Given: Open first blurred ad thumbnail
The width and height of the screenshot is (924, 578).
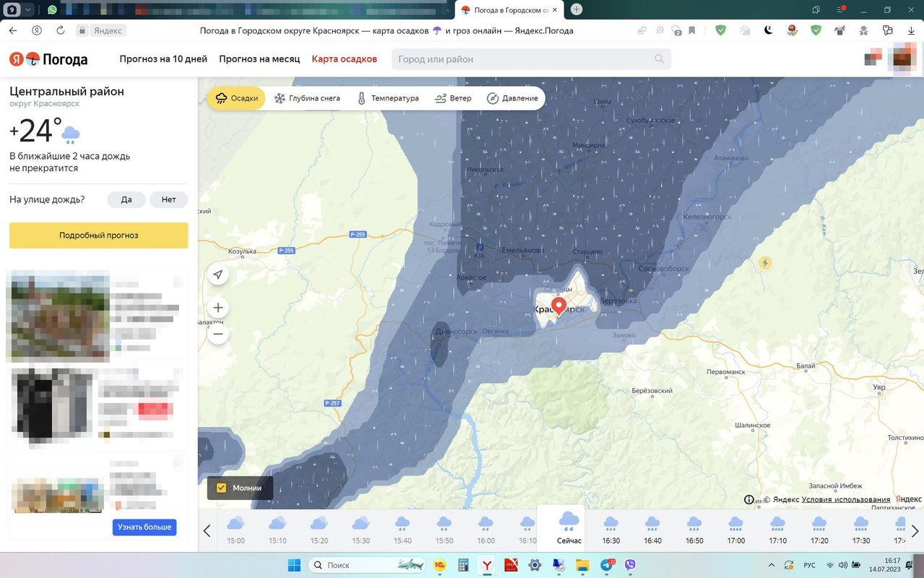Looking at the screenshot, I should (x=58, y=316).
